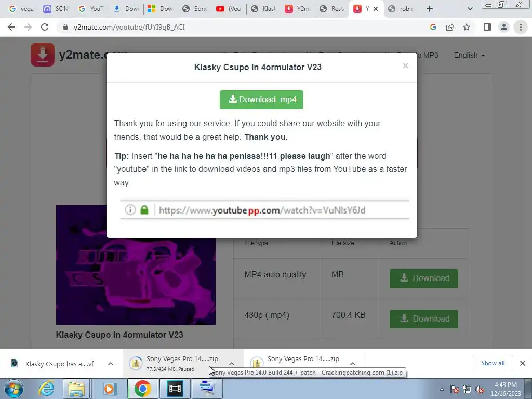This screenshot has height=399, width=532.
Task: Launch Internet Explorer from taskbar
Action: click(x=46, y=389)
